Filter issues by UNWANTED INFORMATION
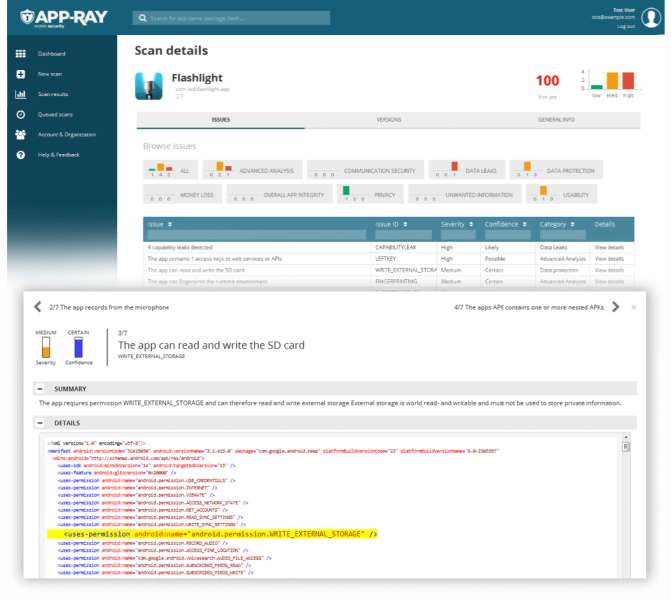The width and height of the screenshot is (671, 600). tap(465, 194)
